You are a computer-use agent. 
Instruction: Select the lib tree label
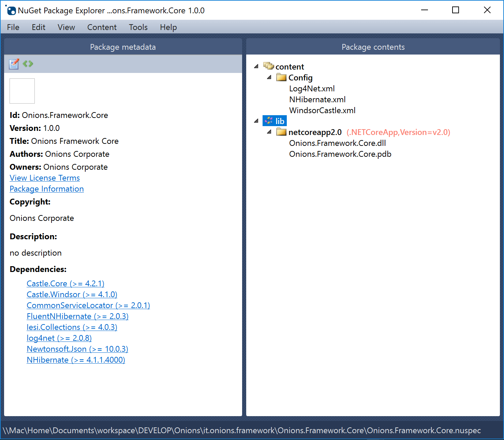(x=280, y=121)
